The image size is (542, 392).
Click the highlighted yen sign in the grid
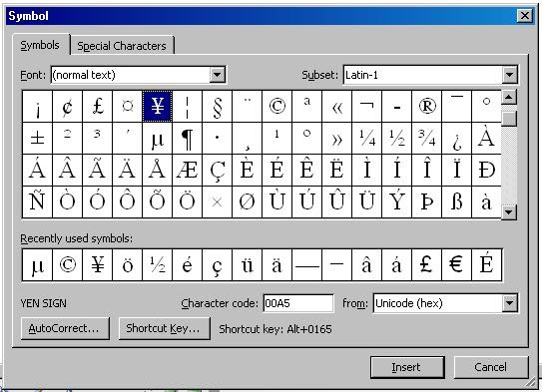pyautogui.click(x=158, y=107)
